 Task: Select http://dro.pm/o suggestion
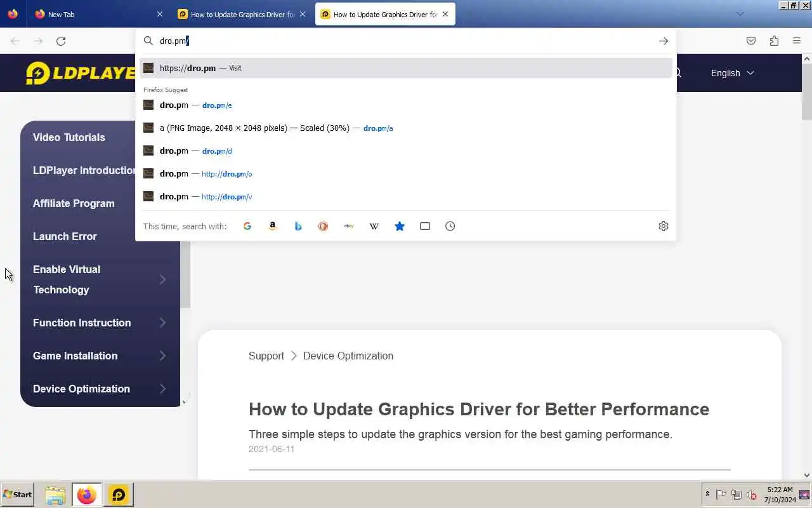coord(406,173)
